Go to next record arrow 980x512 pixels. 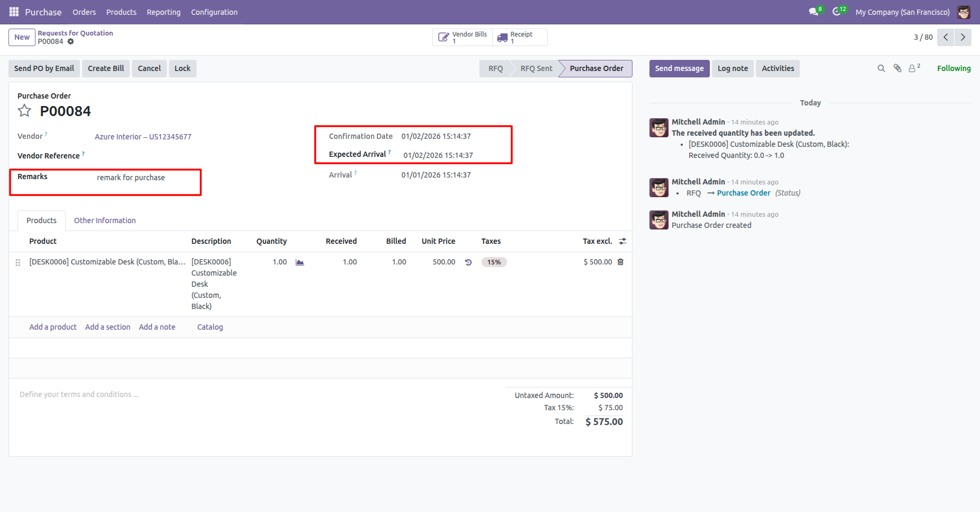pyautogui.click(x=963, y=37)
